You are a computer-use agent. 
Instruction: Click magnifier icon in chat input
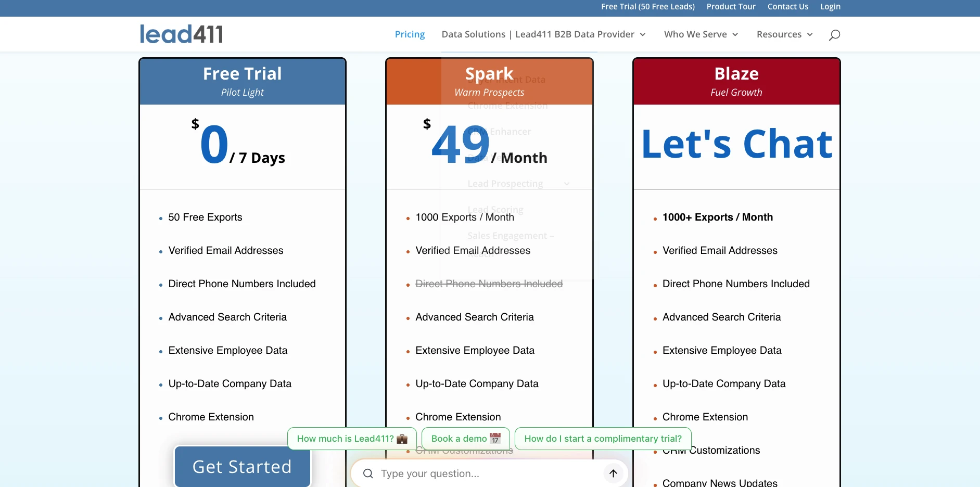368,473
